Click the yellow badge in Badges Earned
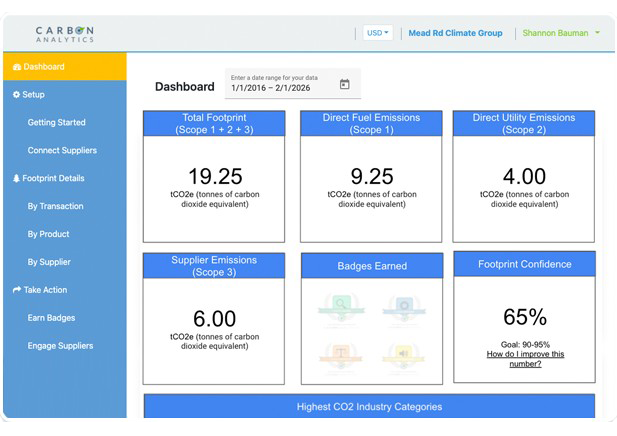Viewport: 617px width, 436px height. tap(402, 355)
